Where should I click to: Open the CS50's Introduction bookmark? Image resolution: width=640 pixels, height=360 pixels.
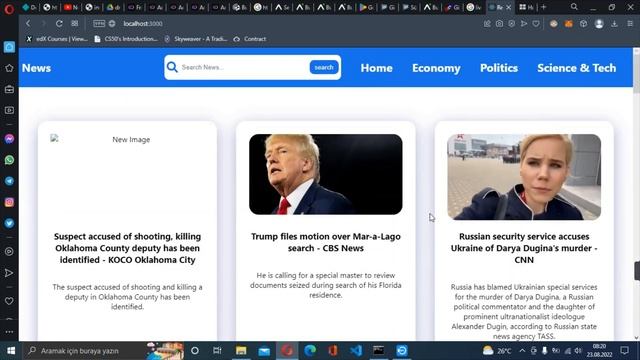click(126, 39)
